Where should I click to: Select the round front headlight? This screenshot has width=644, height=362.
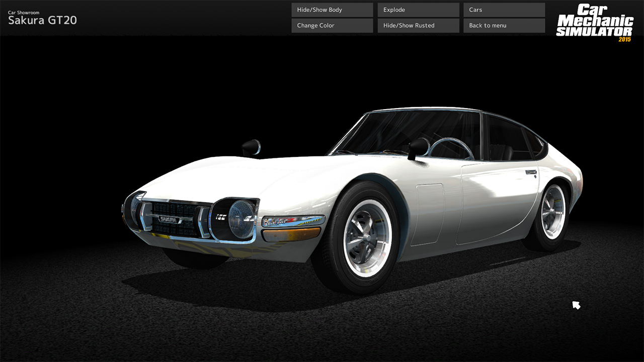point(242,219)
